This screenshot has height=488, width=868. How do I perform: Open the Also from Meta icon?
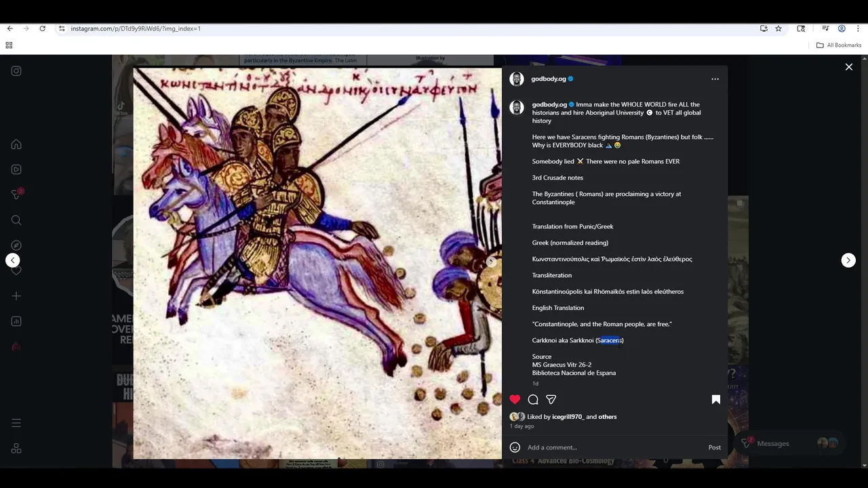[16, 448]
